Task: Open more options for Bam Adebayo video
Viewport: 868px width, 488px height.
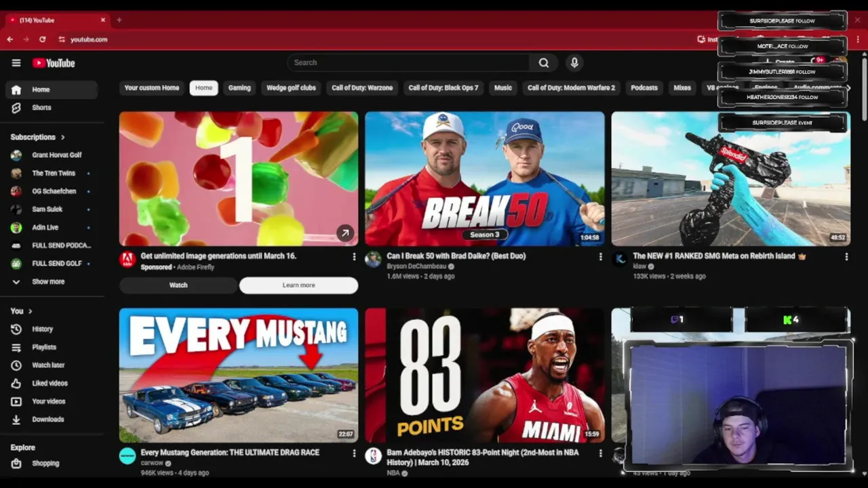Action: tap(600, 453)
